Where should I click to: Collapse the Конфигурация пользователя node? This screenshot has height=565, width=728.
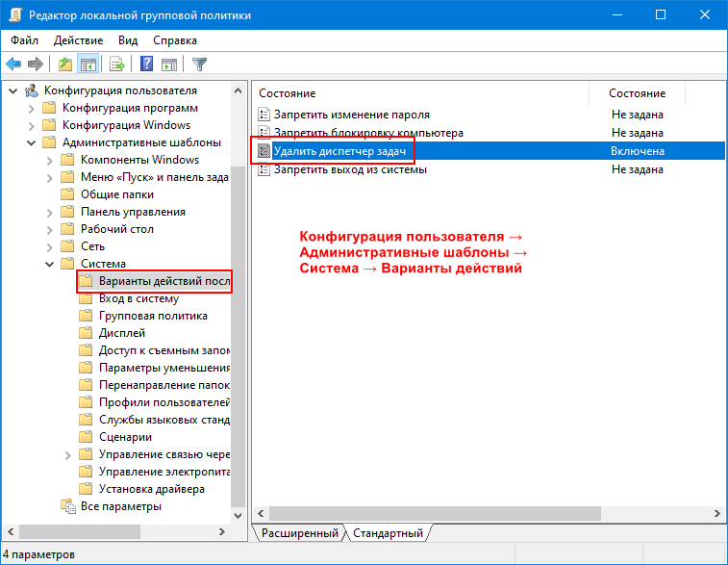[13, 90]
